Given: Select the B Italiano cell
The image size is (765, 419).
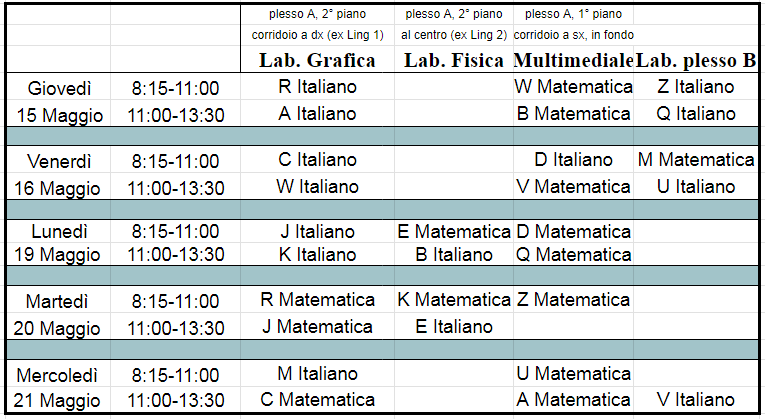Looking at the screenshot, I should [x=454, y=255].
